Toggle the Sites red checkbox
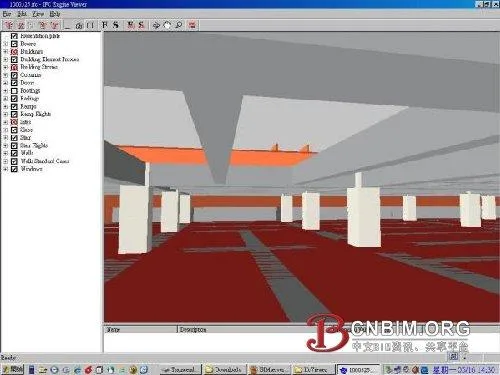This screenshot has height=375, width=500. 14,122
